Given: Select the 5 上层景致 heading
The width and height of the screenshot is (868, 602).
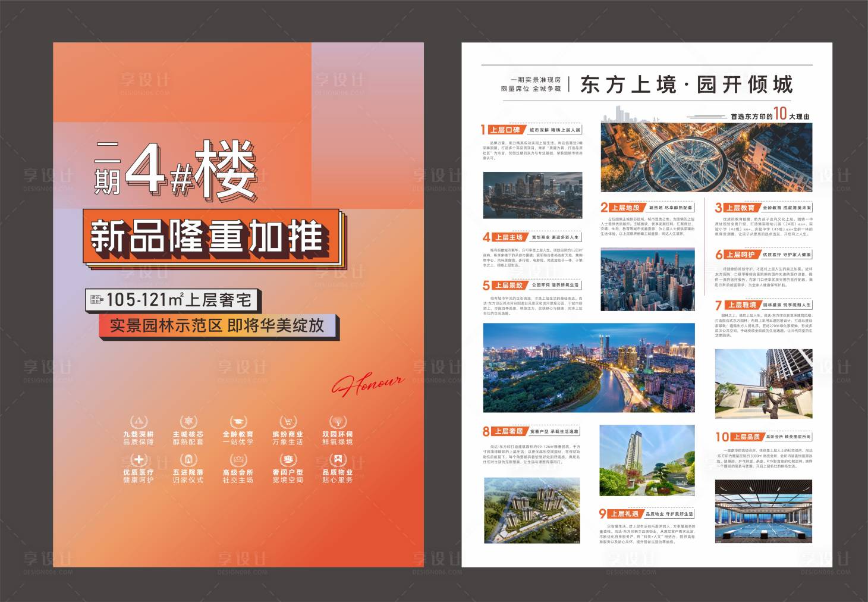Looking at the screenshot, I should click(504, 285).
